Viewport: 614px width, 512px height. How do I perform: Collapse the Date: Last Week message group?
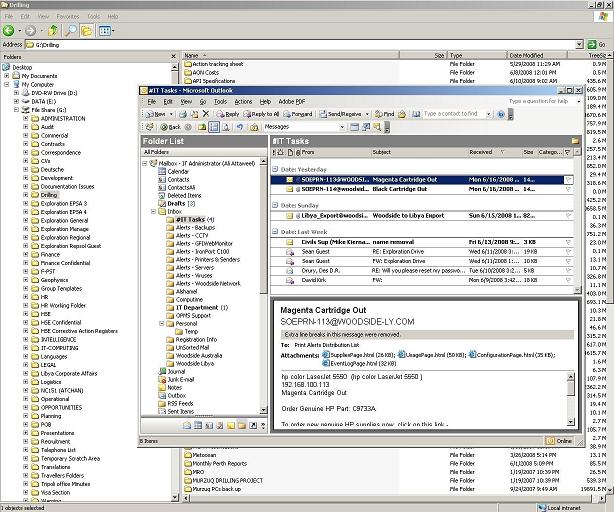tap(275, 231)
